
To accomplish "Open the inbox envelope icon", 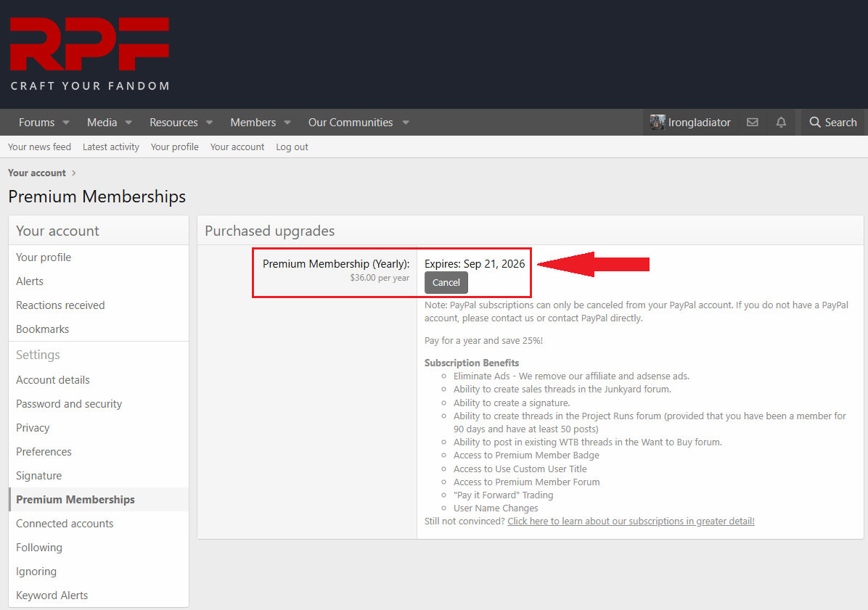I will (753, 123).
